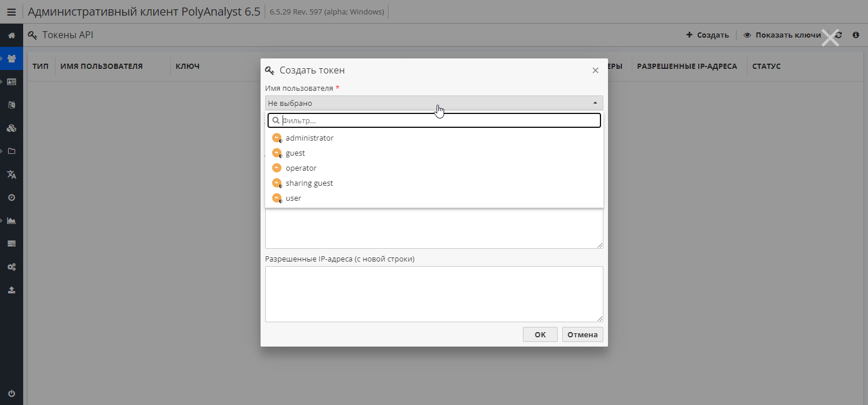This screenshot has height=405, width=868.
Task: Open the upload sidebar icon
Action: tap(12, 290)
